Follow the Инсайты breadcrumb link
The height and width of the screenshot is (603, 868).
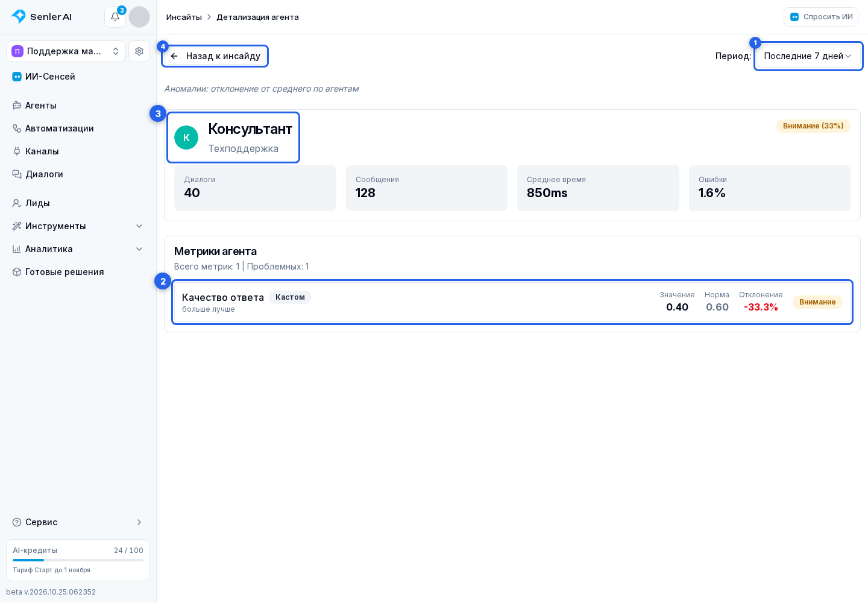click(x=184, y=17)
